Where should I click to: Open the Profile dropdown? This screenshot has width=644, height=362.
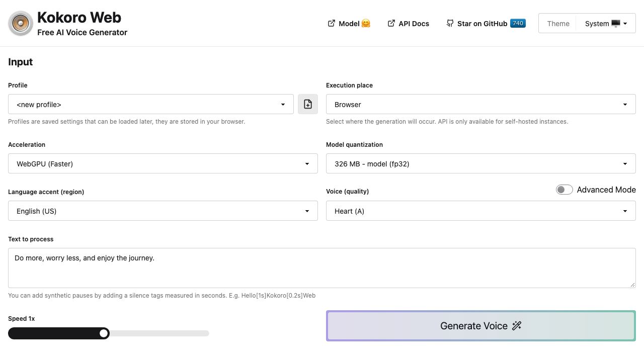point(151,104)
